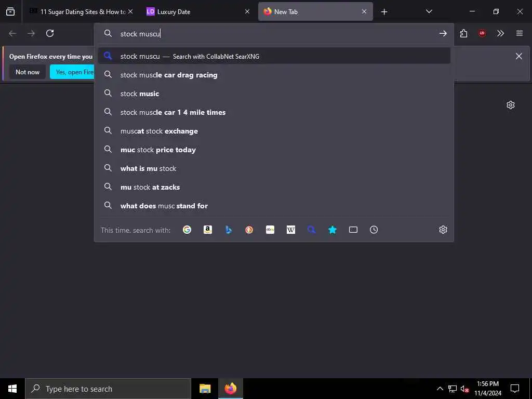Image resolution: width=532 pixels, height=399 pixels.
Task: Search with Wikipedia engine icon
Action: click(x=291, y=230)
